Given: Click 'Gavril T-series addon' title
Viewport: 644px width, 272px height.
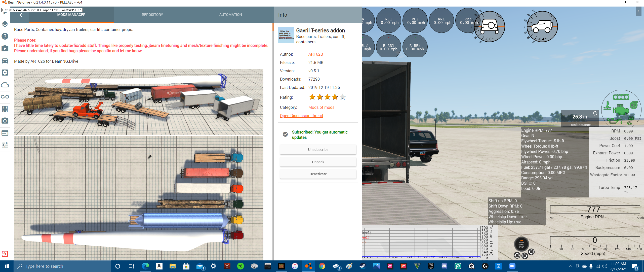Looking at the screenshot, I should pyautogui.click(x=320, y=30).
